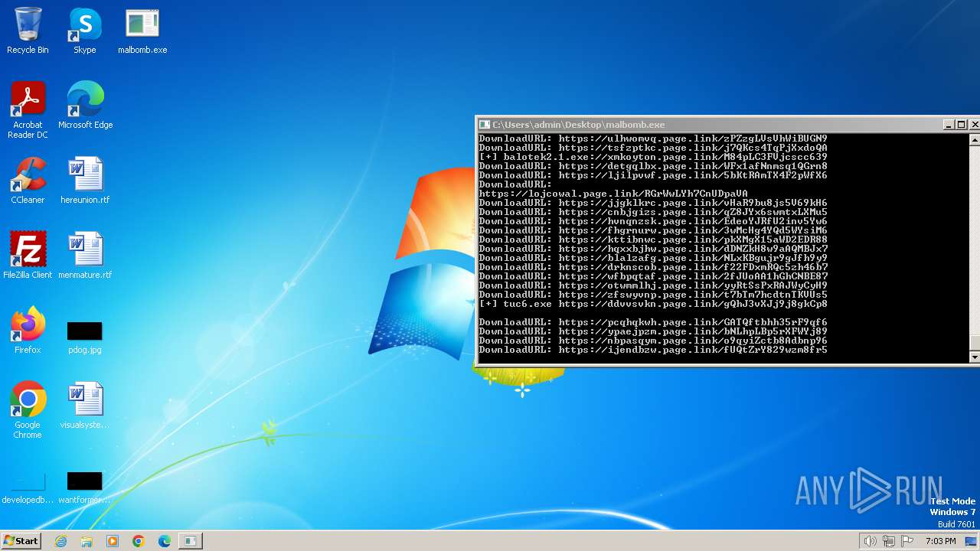This screenshot has width=980, height=551.
Task: Open File Explorer from taskbar
Action: point(87,541)
